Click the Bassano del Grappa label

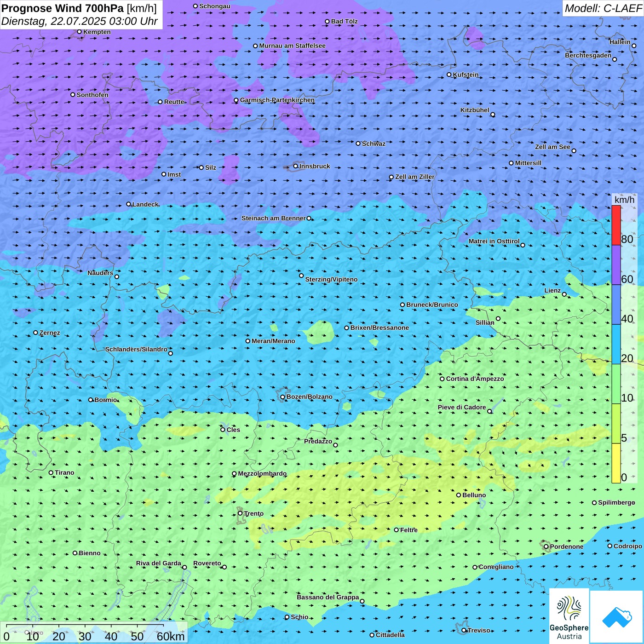328,597
